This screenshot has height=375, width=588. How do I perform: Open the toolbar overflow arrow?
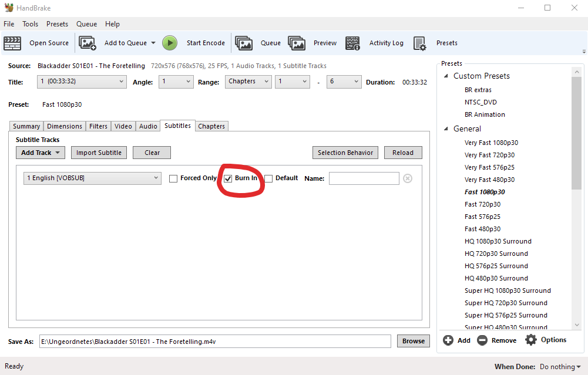[x=584, y=52]
